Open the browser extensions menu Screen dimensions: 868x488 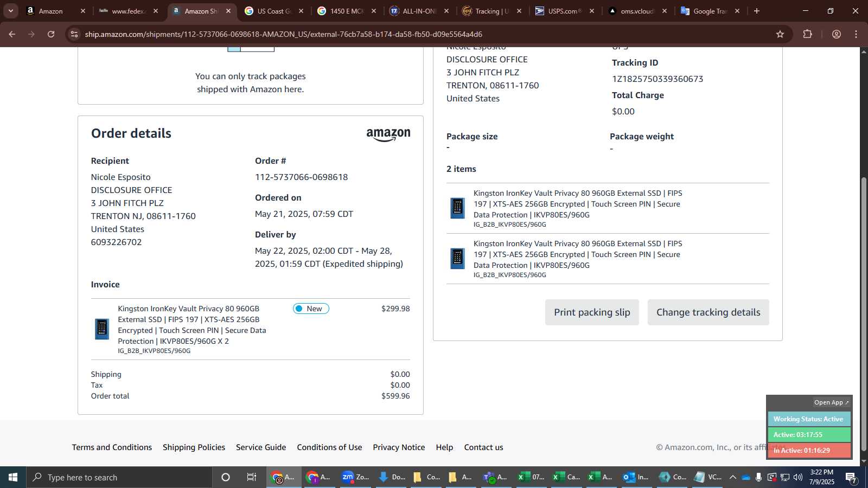[807, 34]
